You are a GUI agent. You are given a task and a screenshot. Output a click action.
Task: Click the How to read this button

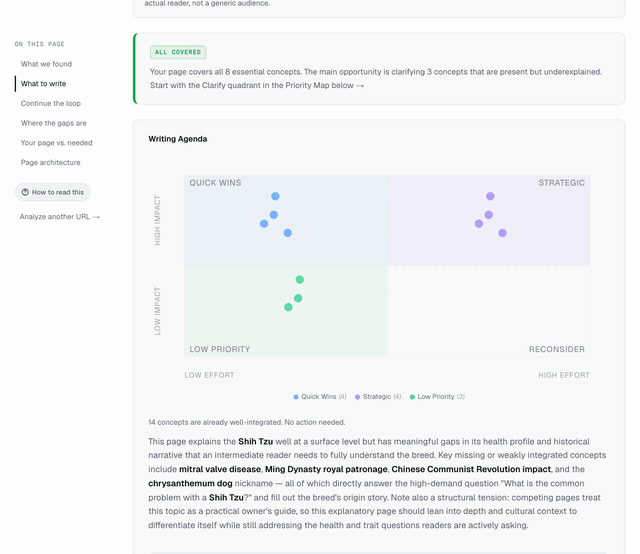pyautogui.click(x=53, y=192)
